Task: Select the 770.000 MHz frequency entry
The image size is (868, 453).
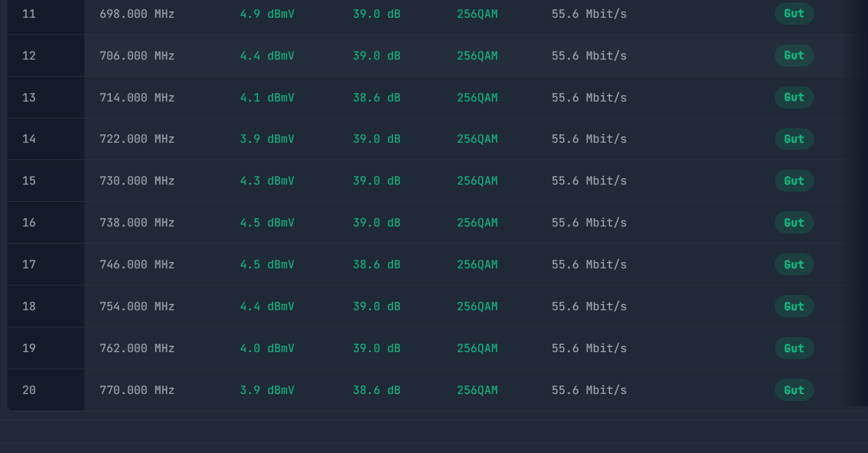Action: point(137,390)
